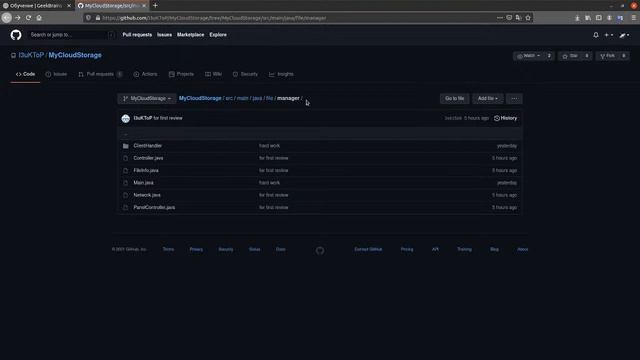The image size is (640, 360).
Task: View commit History
Action: point(505,118)
